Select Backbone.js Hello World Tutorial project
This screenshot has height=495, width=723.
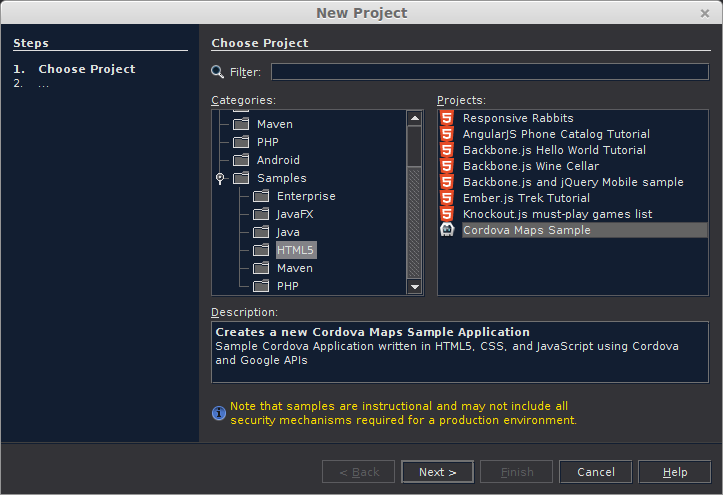click(554, 150)
